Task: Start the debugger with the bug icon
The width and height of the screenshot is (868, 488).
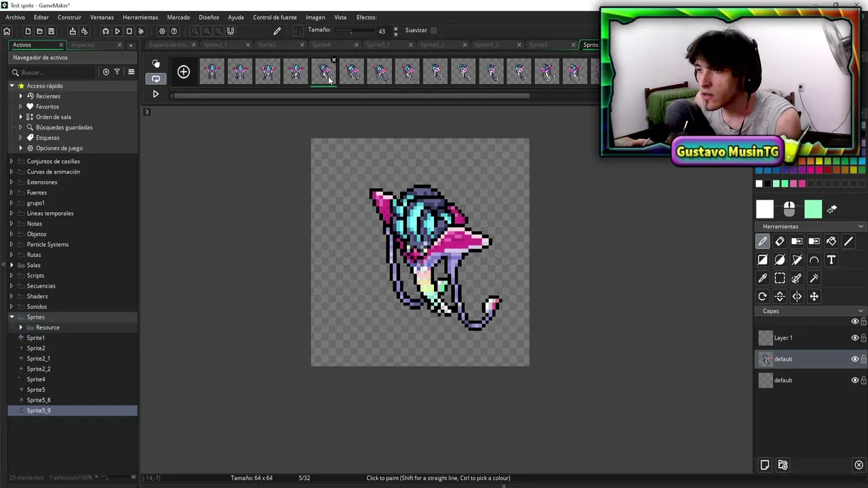Action: [105, 31]
